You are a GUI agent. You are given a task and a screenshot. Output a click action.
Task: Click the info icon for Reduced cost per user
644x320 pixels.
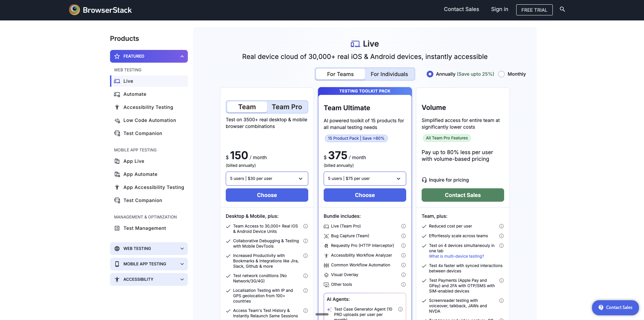click(501, 226)
